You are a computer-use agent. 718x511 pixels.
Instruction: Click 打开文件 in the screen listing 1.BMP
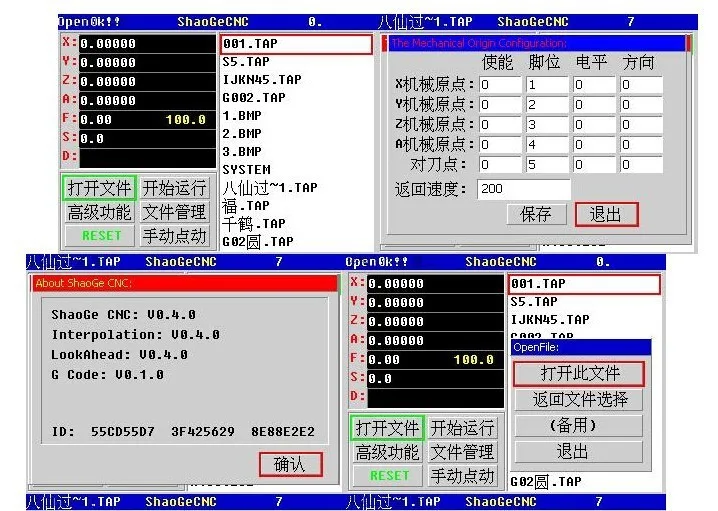pos(99,188)
